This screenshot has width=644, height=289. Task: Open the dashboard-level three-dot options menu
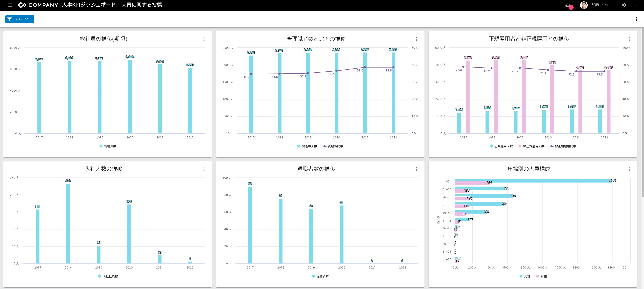point(636,19)
